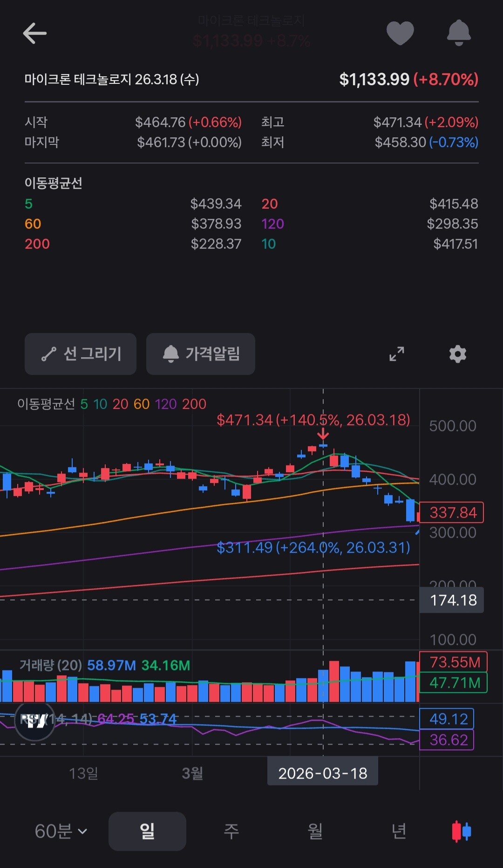Tap the 가격알림 price alert button

pyautogui.click(x=201, y=354)
